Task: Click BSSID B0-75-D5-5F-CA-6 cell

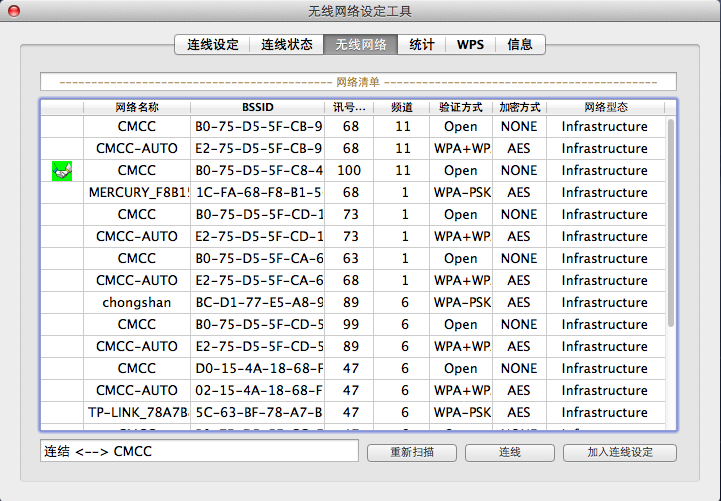Action: pyautogui.click(x=258, y=258)
